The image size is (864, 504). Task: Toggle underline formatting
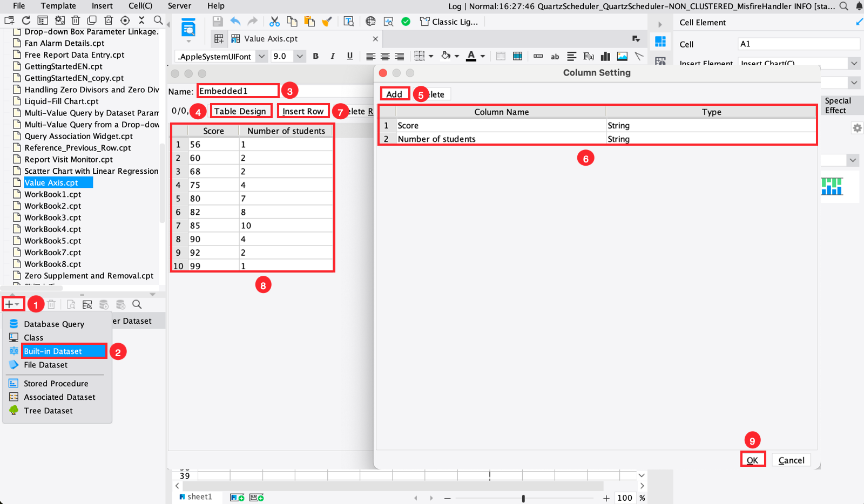350,56
